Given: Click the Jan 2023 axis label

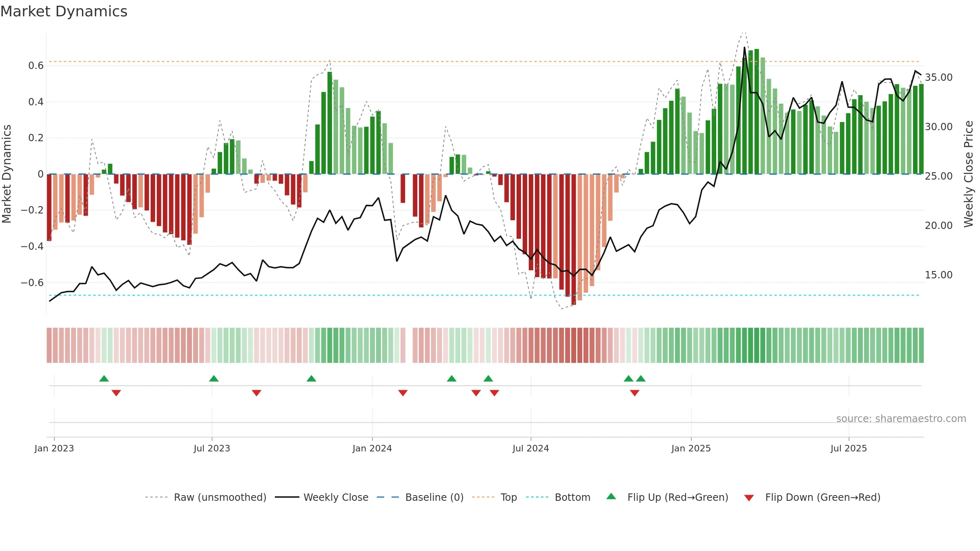Looking at the screenshot, I should pyautogui.click(x=54, y=448).
